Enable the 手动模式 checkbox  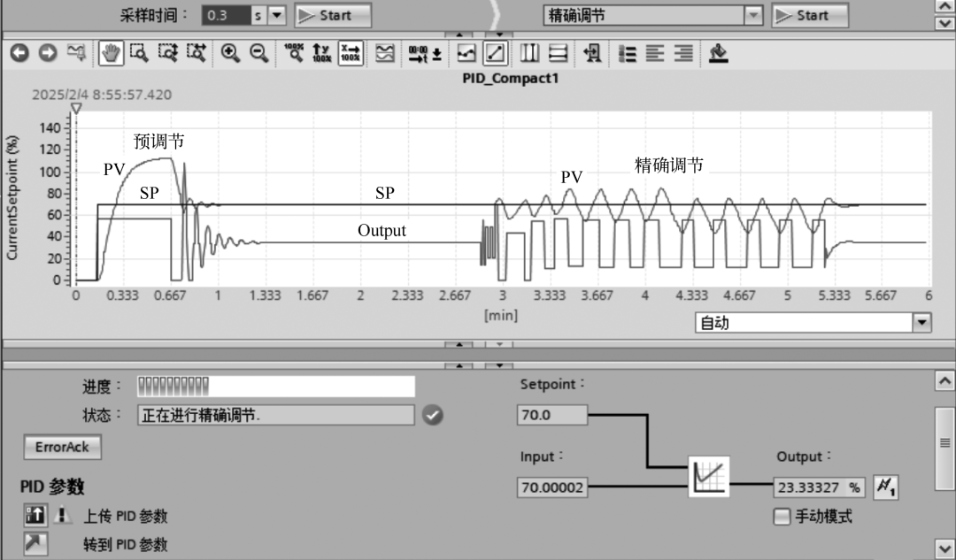point(782,517)
